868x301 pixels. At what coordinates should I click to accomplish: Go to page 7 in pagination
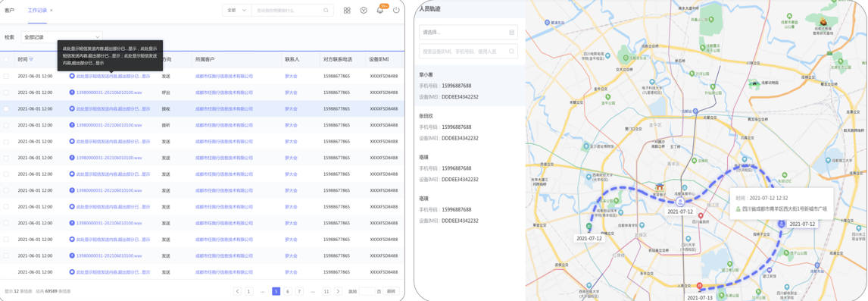(x=299, y=291)
